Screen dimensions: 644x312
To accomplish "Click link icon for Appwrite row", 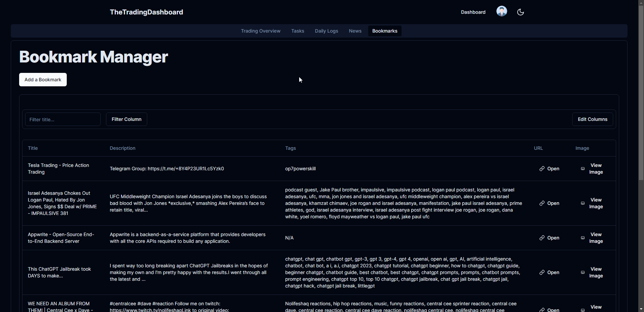I will [542, 238].
